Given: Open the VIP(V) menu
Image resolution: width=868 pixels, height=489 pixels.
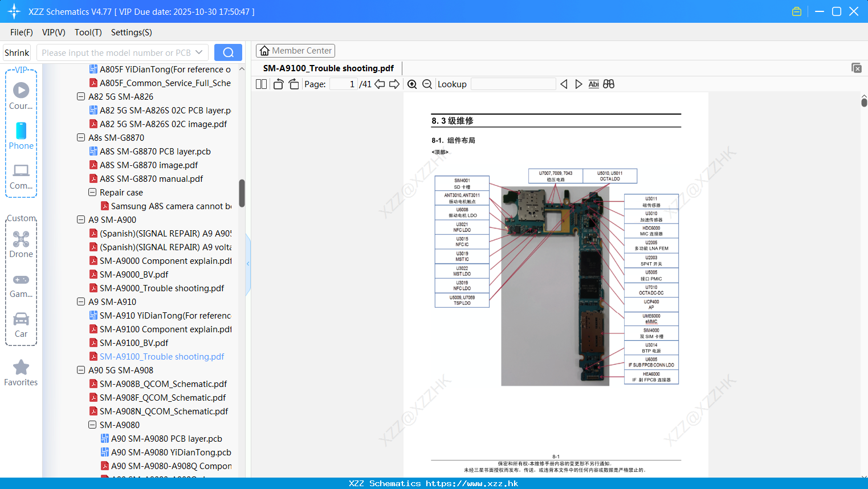Looking at the screenshot, I should (x=54, y=32).
